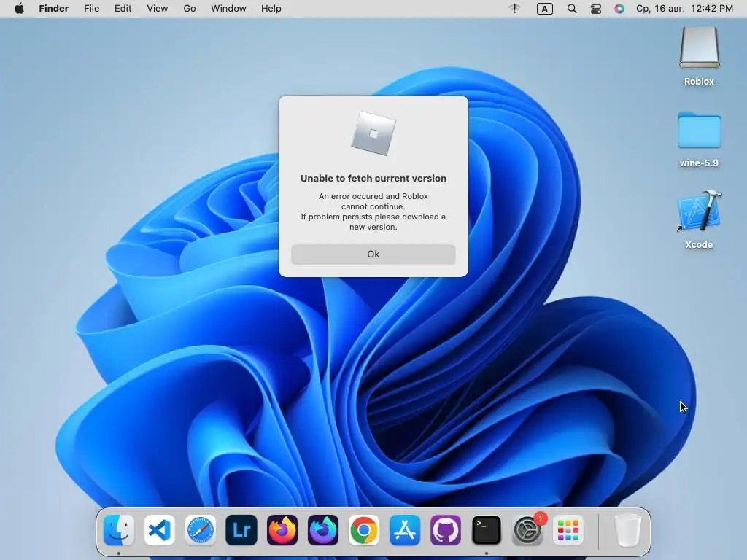
Task: Open Spotlight search in the menu bar
Action: 572,9
